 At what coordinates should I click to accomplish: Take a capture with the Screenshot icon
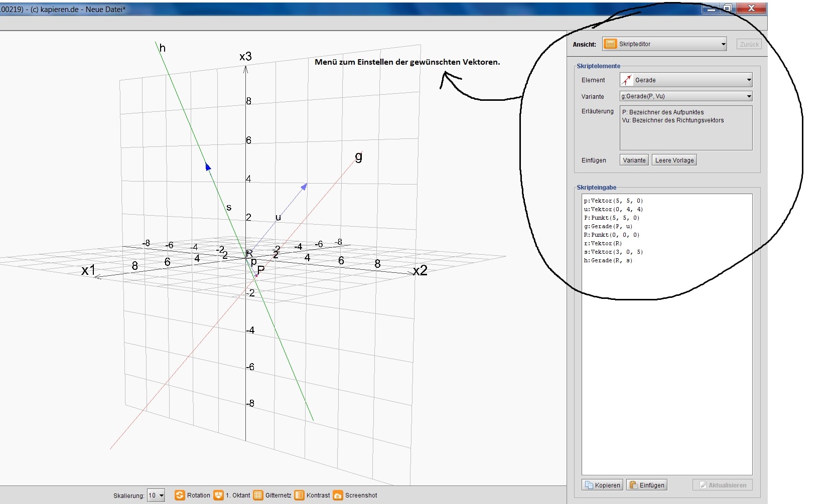[x=338, y=495]
